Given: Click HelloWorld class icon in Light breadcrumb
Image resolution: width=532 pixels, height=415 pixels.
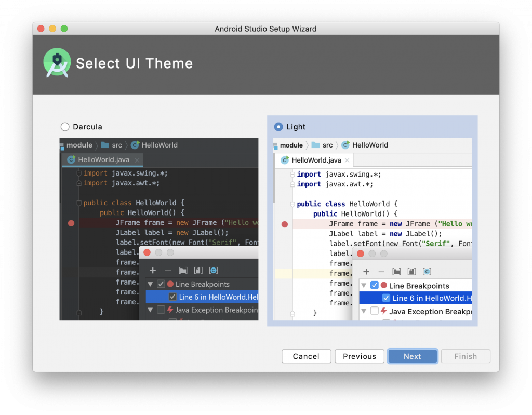Looking at the screenshot, I should pos(345,145).
